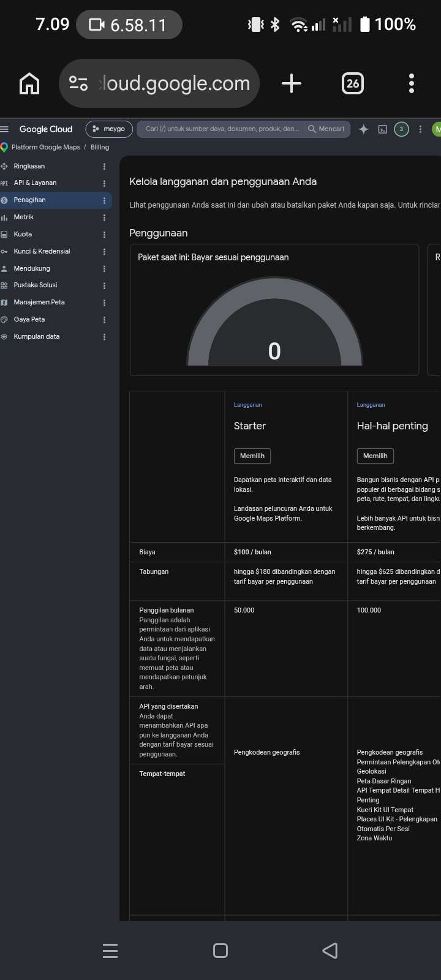Screen dimensions: 441x980
Task: Open Kuota in the sidebar
Action: [23, 234]
